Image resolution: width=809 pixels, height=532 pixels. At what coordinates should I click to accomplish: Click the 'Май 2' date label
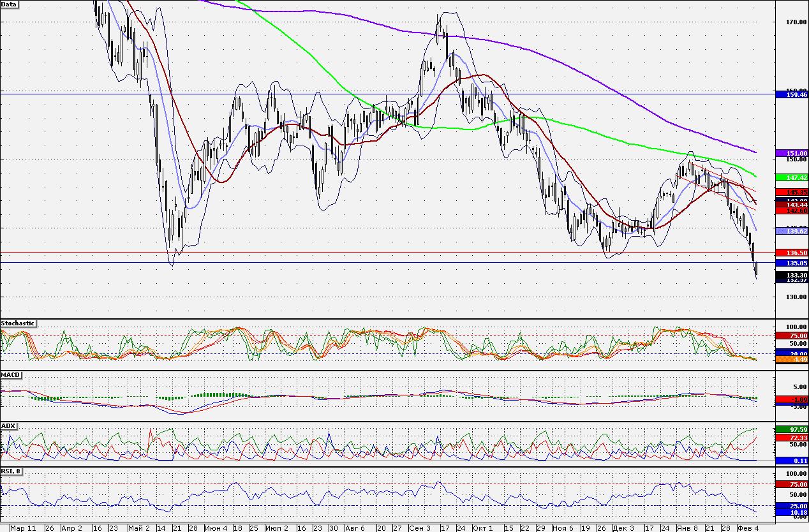[138, 528]
